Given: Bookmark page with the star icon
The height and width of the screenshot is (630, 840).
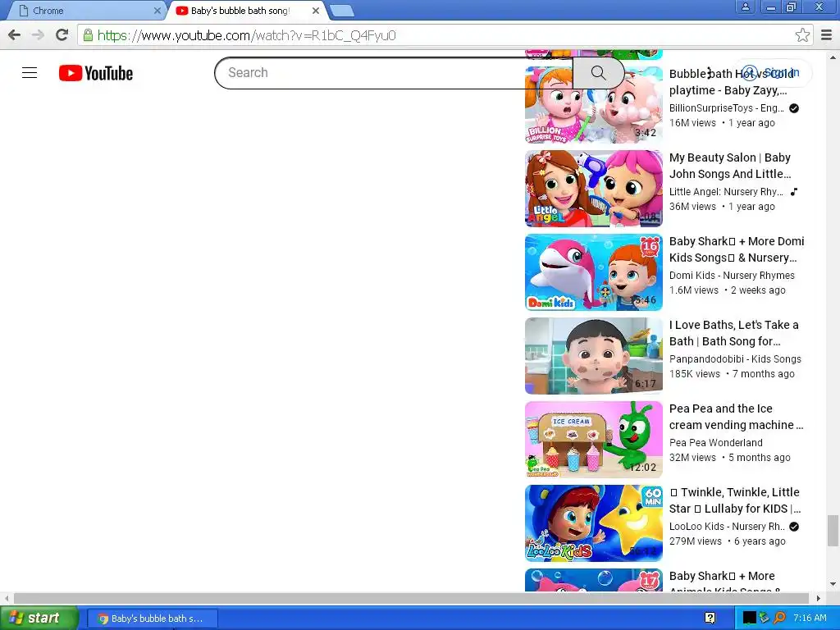Looking at the screenshot, I should 802,35.
